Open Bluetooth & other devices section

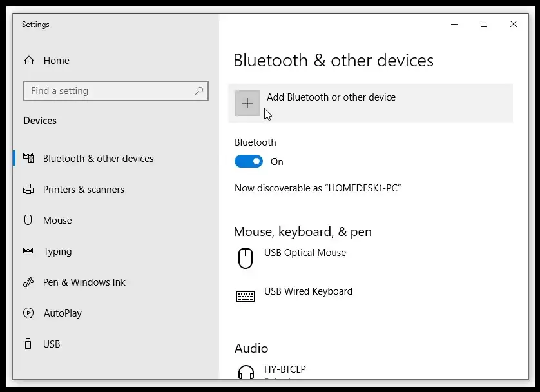(x=98, y=159)
